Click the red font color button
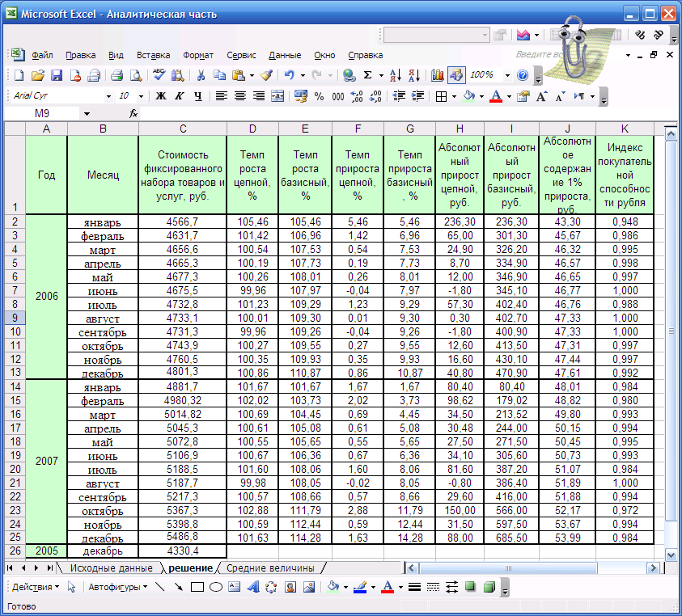The height and width of the screenshot is (616, 682). pyautogui.click(x=496, y=96)
